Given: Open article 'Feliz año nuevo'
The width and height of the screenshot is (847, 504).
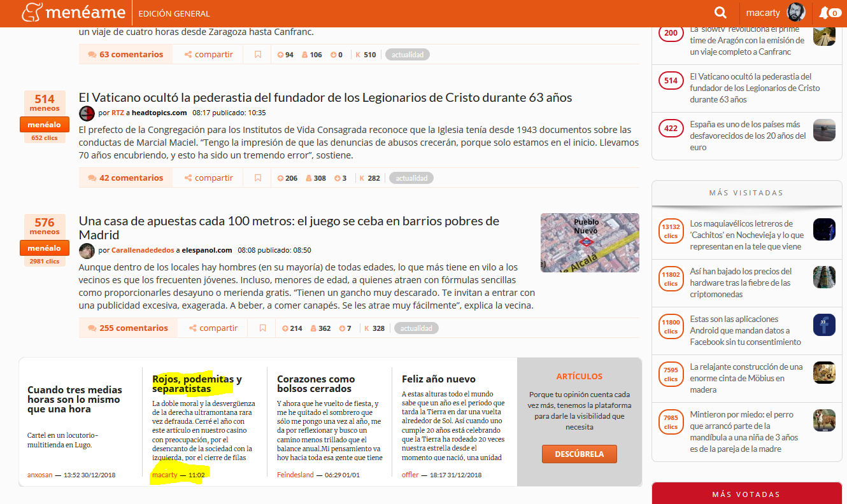Looking at the screenshot, I should click(x=439, y=379).
